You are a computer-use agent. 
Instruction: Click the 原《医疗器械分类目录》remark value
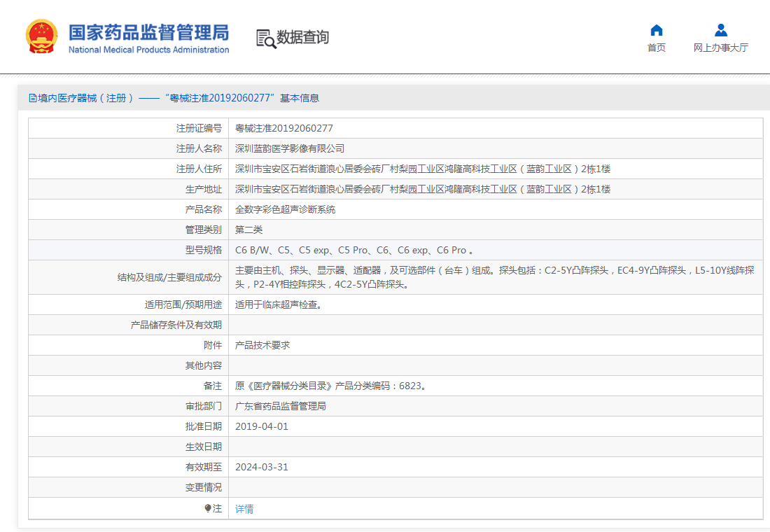[x=332, y=386]
